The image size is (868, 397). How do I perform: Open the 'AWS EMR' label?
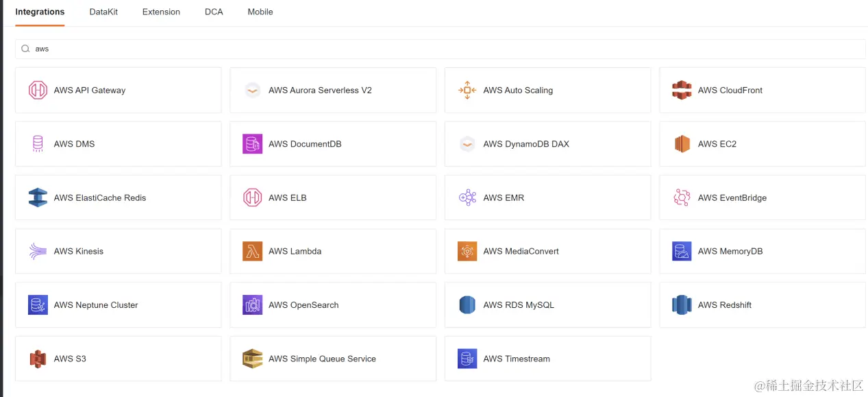point(504,197)
